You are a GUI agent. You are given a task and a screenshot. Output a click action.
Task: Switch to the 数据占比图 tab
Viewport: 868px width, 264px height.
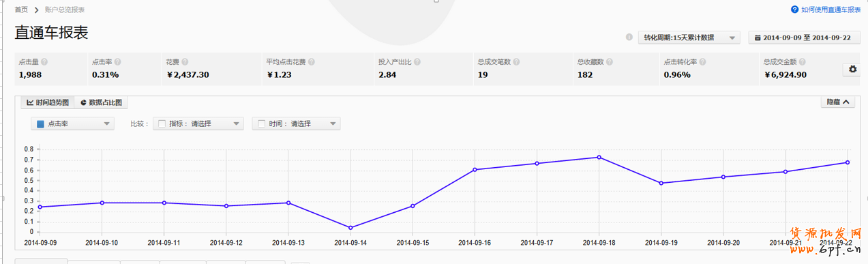tap(101, 102)
